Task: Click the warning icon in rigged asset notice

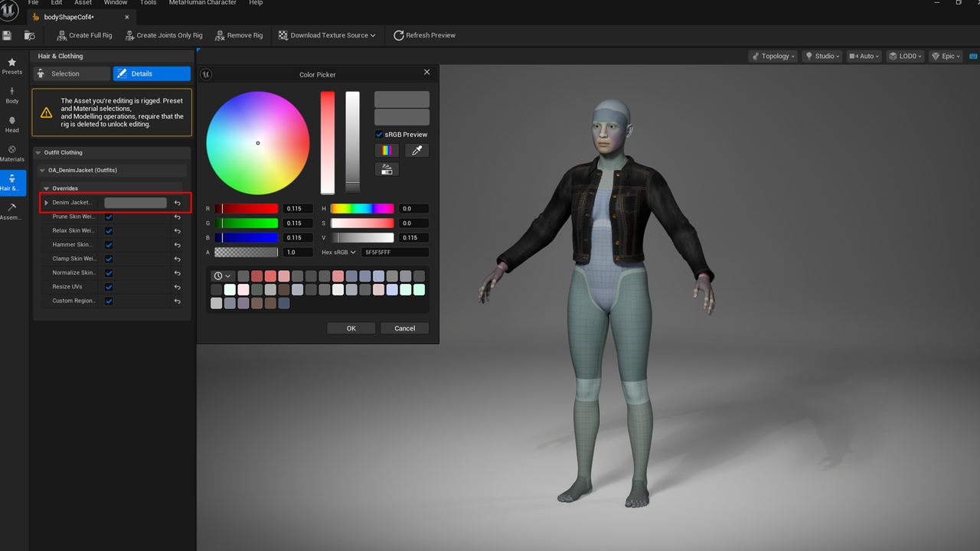Action: [x=46, y=112]
